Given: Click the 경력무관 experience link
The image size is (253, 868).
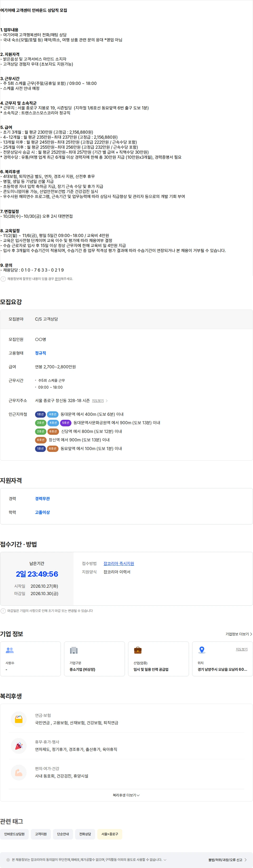Looking at the screenshot, I should [x=42, y=499].
